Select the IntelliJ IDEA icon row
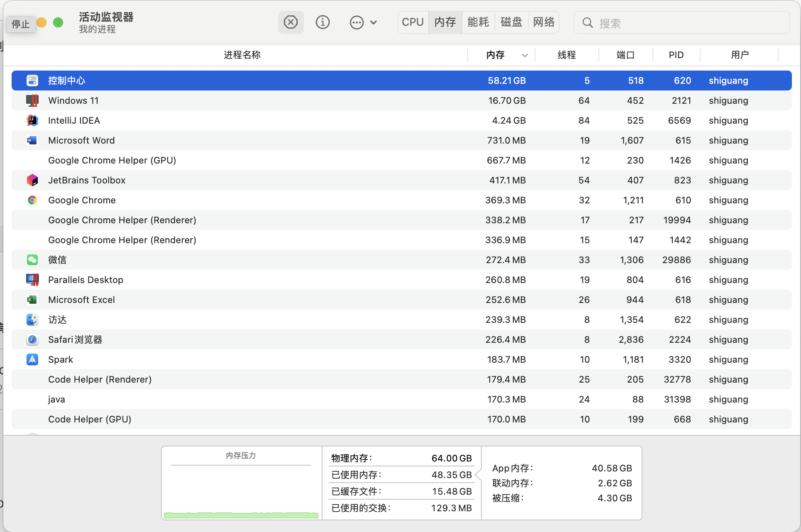This screenshot has width=801, height=532. [32, 120]
